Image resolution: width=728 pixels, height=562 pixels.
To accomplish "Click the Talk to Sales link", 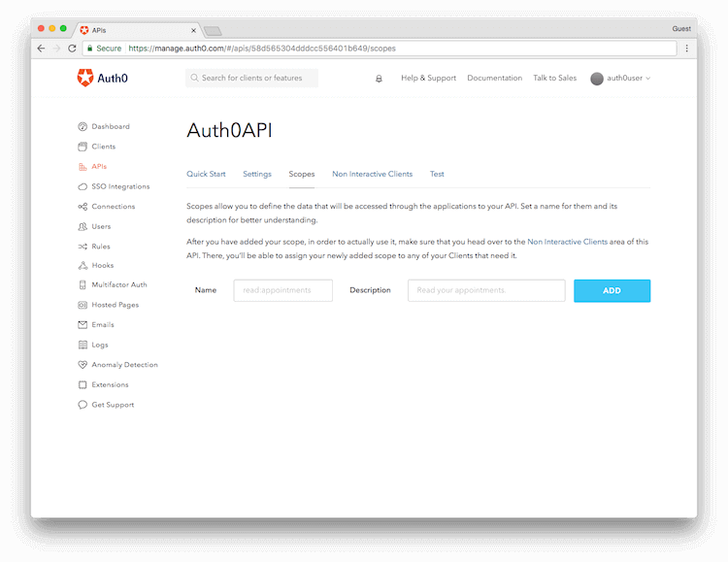I will (555, 78).
